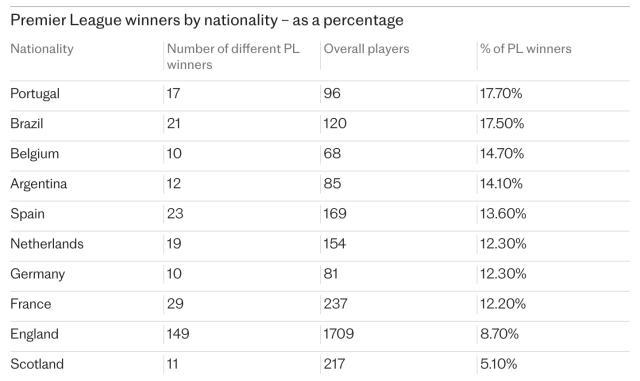Select the 'Number of different PL winners' header
640x381 pixels.
(233, 56)
